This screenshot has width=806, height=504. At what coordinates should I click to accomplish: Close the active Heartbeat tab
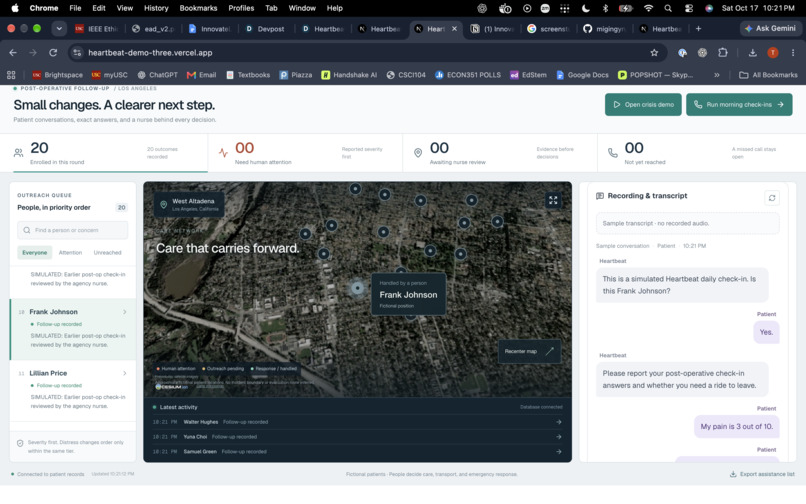pyautogui.click(x=454, y=29)
